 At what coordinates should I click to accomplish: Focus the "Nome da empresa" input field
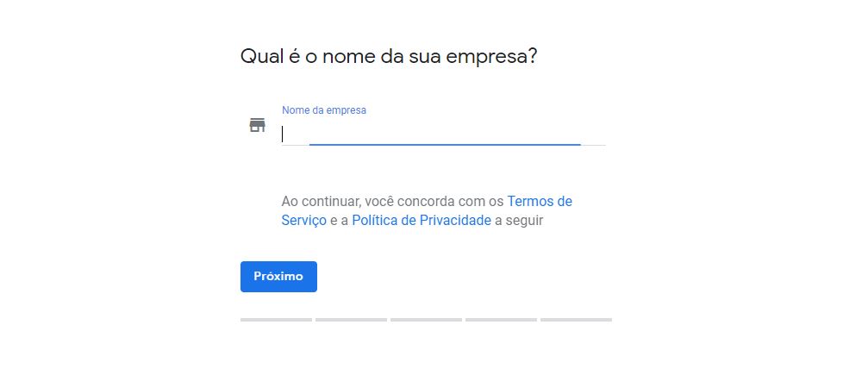[x=443, y=134]
